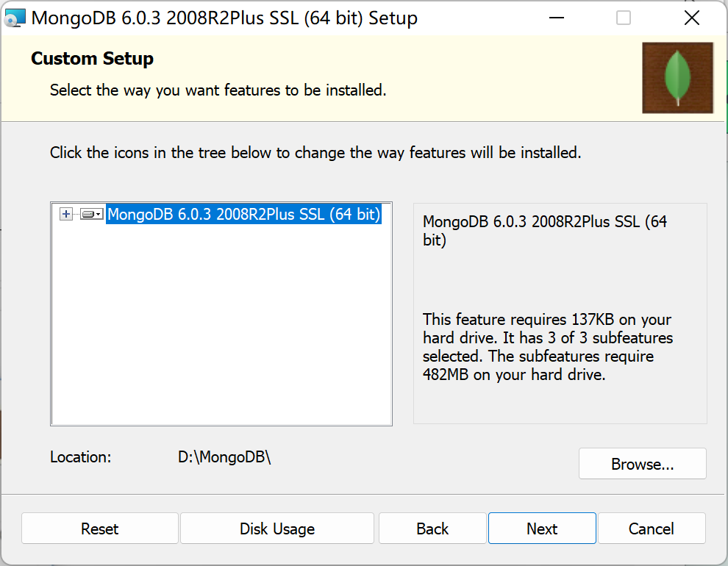Select the MongoDB 6.0.3 2008R2Plus tree item

point(243,214)
